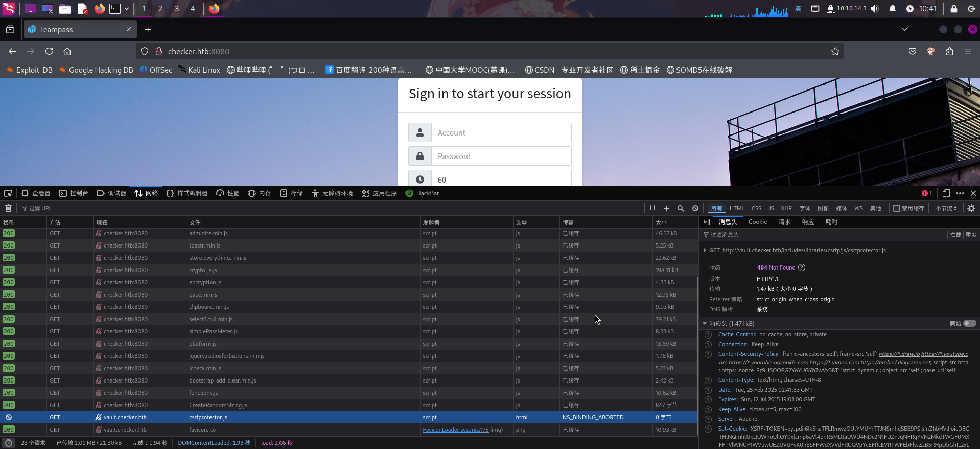Click the error count badge
Image resolution: width=980 pixels, height=449 pixels.
(927, 193)
